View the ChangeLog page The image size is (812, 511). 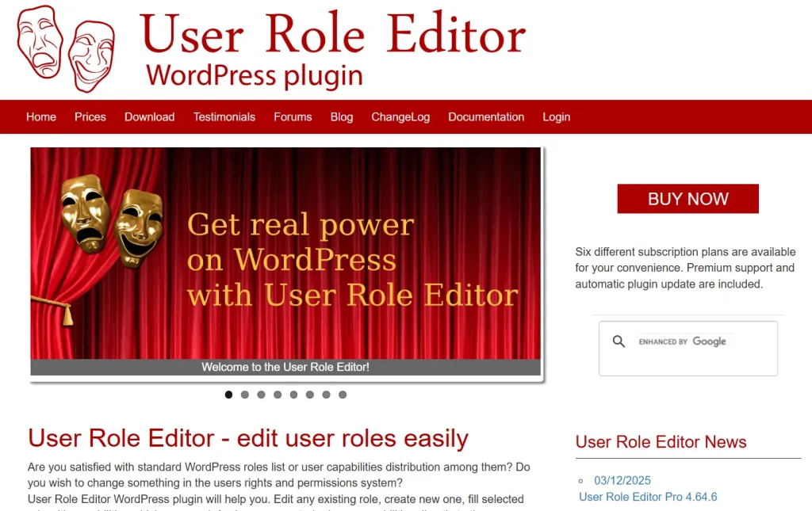400,117
